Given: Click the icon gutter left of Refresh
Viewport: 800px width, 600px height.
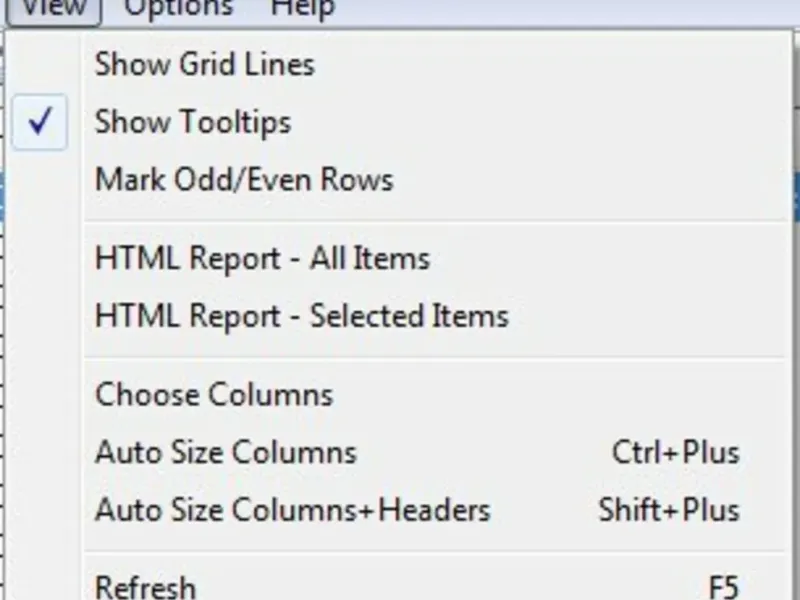Looking at the screenshot, I should pos(41,586).
